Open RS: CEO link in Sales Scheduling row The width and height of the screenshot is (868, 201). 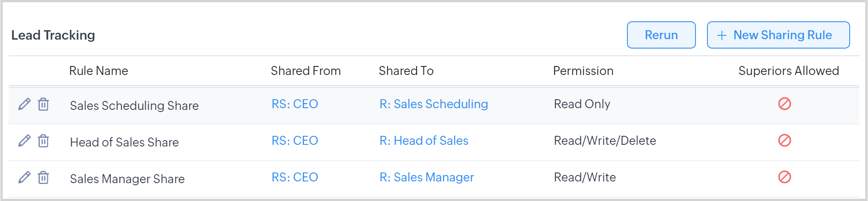(x=295, y=104)
